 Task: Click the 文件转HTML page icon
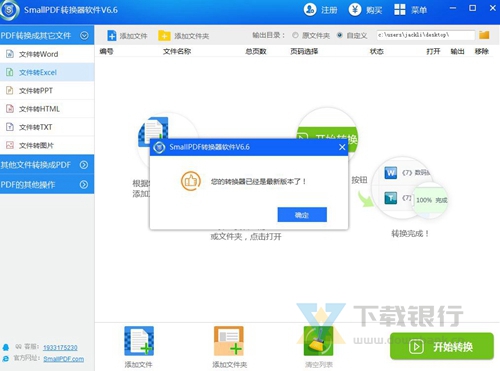pyautogui.click(x=10, y=109)
